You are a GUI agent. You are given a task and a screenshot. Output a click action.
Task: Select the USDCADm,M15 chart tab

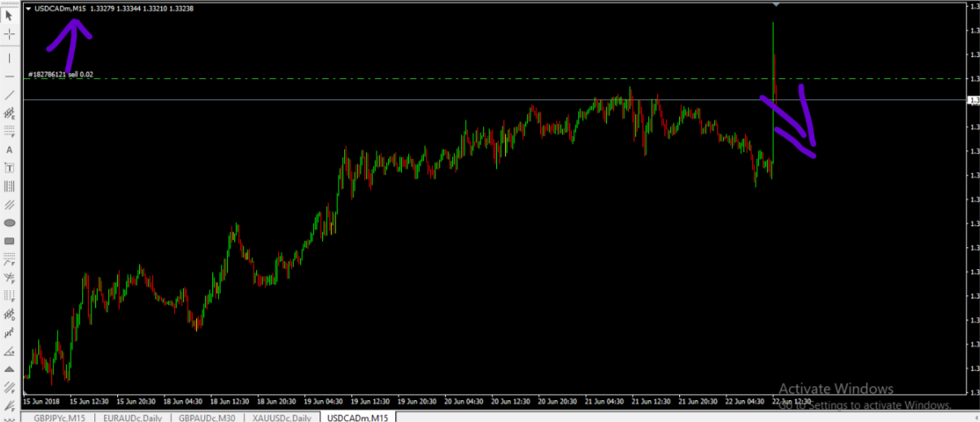coord(358,418)
